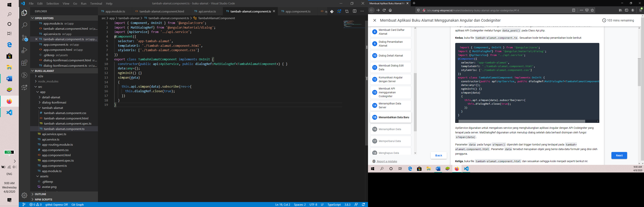Click Report a mistake link

pyautogui.click(x=387, y=162)
